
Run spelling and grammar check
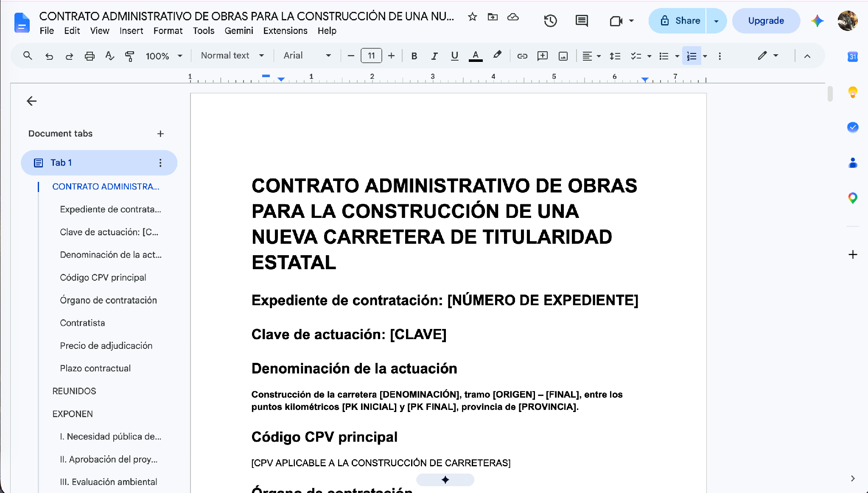click(x=109, y=56)
